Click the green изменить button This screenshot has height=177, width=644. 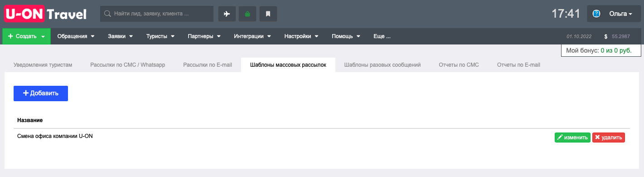click(572, 138)
